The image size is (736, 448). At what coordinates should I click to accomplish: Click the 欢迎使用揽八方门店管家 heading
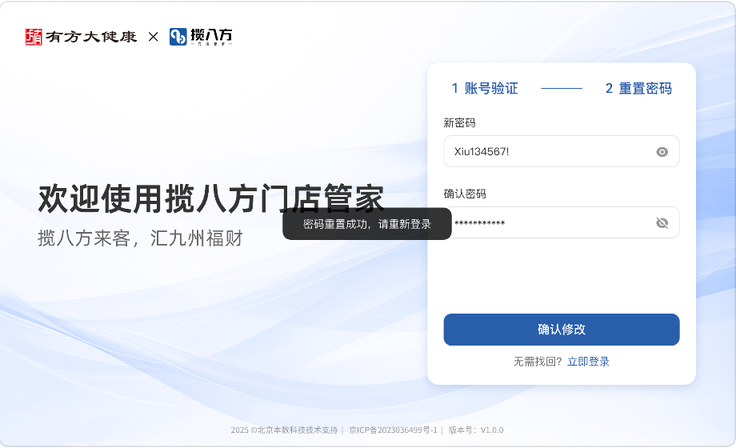[x=211, y=199]
